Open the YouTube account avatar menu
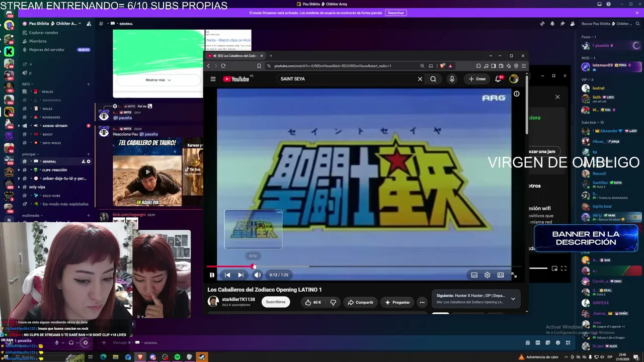 point(514,79)
